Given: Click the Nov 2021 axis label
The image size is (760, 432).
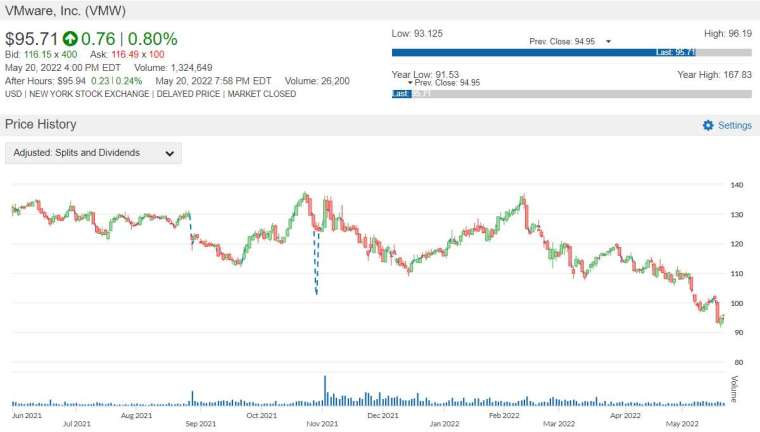Looking at the screenshot, I should coord(322,424).
